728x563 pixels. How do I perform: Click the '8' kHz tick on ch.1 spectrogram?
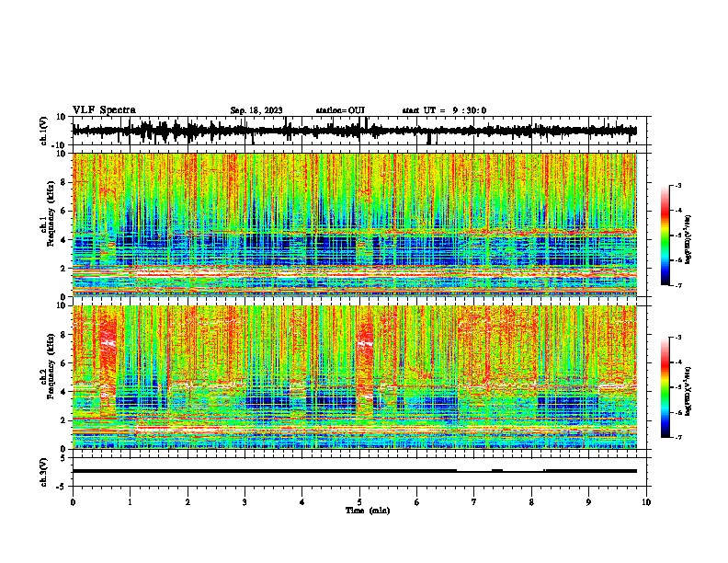click(63, 182)
